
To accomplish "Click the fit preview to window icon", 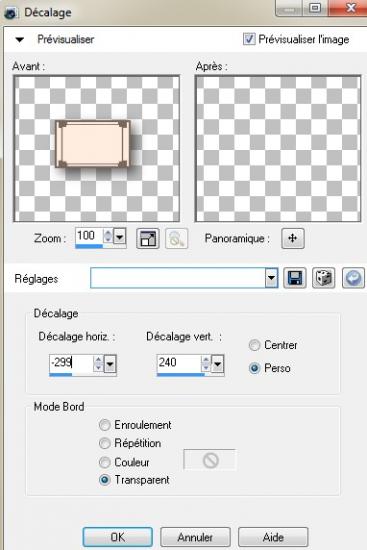I will point(148,239).
